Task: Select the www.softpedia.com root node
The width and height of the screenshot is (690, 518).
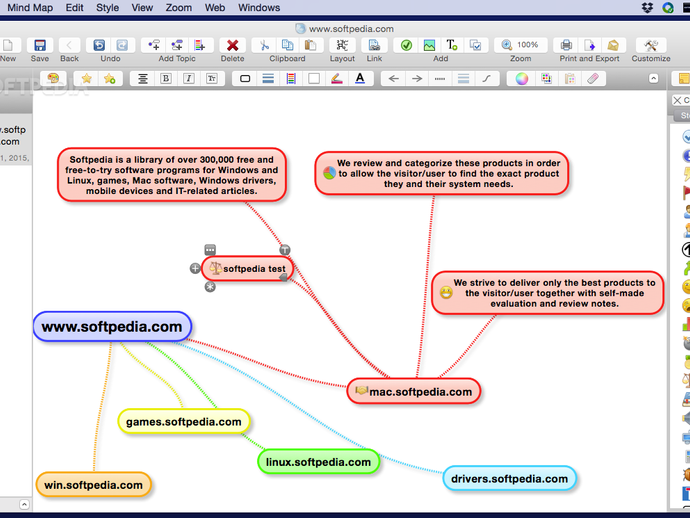Action: (112, 327)
